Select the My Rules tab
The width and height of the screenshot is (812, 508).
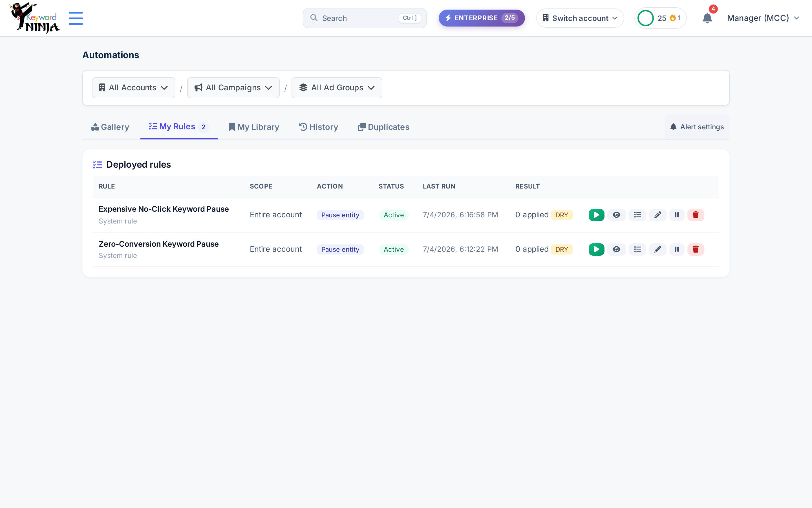point(179,127)
